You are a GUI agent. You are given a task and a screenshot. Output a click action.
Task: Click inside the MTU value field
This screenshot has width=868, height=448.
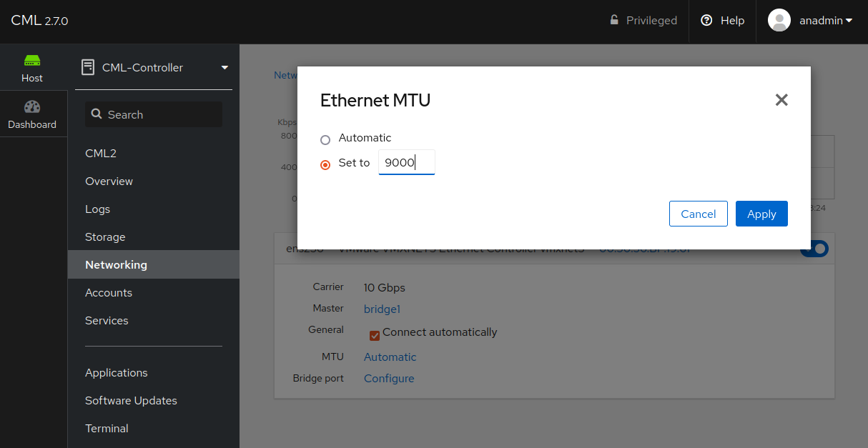coord(406,162)
